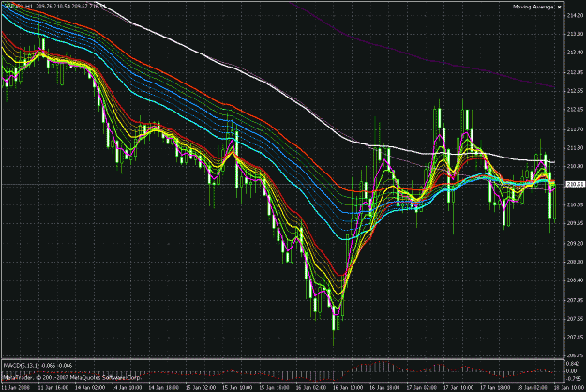This screenshot has height=392, width=586.
Task: Click the 210.05 price level label
Action: (x=576, y=204)
